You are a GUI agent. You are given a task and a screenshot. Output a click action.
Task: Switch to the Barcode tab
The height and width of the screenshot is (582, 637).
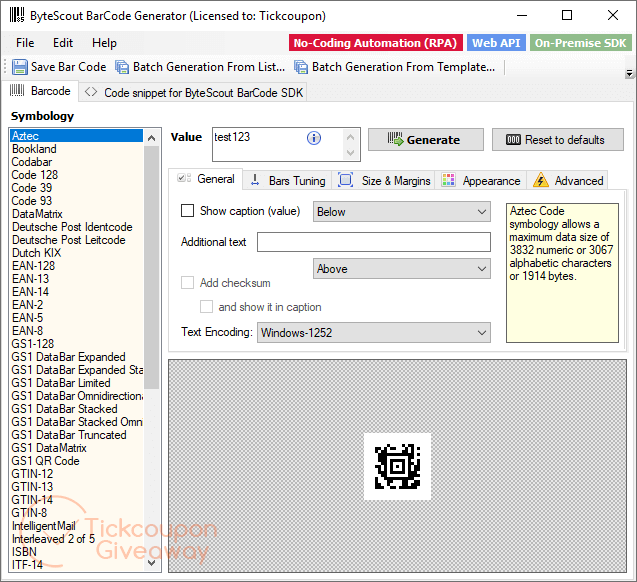(40, 91)
